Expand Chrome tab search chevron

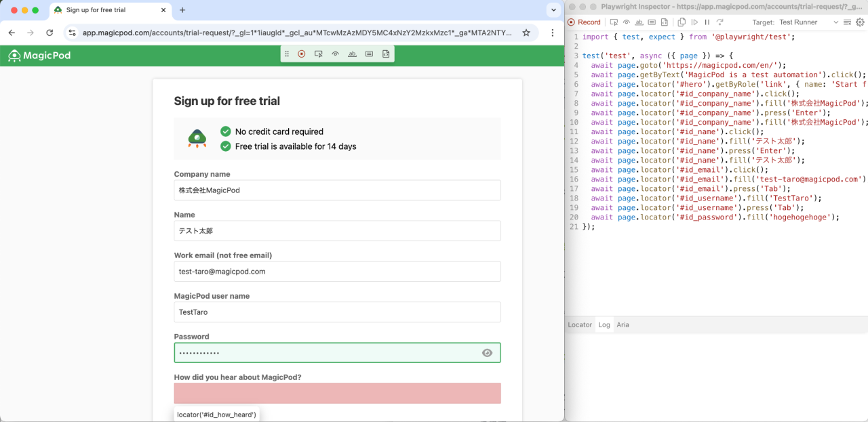553,10
